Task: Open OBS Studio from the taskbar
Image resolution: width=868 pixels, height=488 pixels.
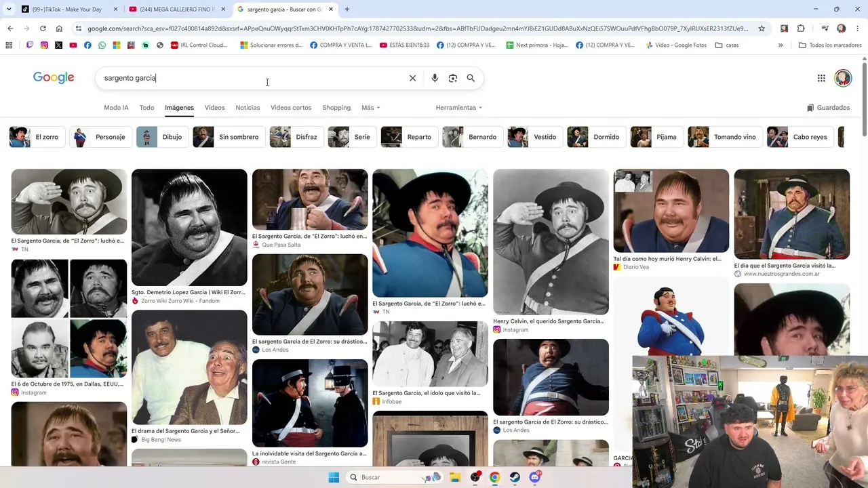Action: point(475,477)
